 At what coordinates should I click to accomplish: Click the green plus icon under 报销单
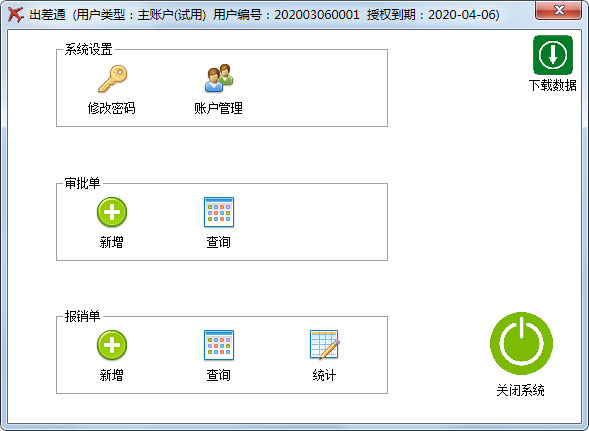(112, 345)
